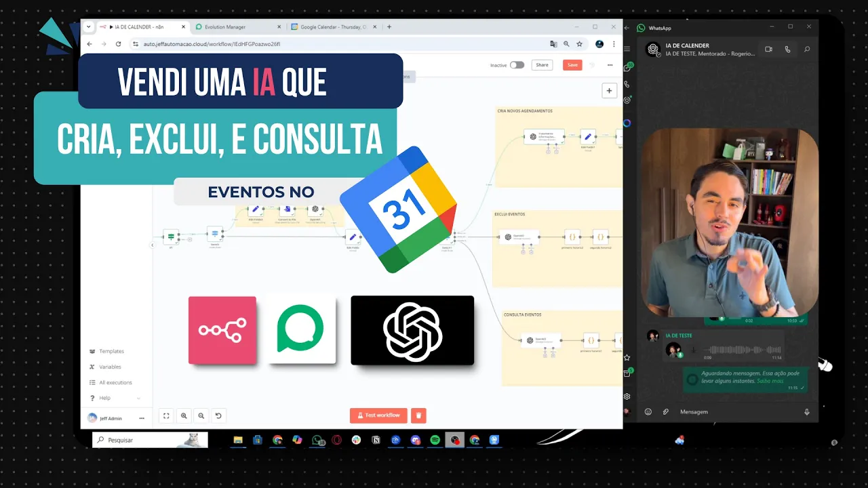Open the translate page icon
The height and width of the screenshot is (488, 868).
click(x=553, y=44)
